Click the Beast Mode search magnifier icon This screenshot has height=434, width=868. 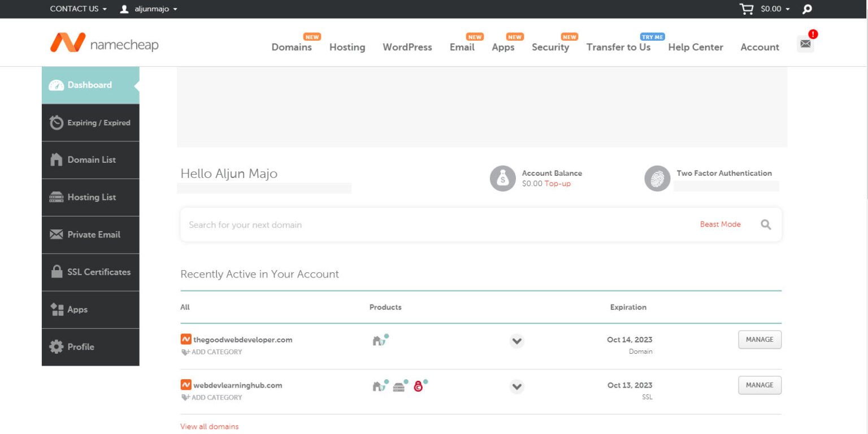tap(766, 224)
